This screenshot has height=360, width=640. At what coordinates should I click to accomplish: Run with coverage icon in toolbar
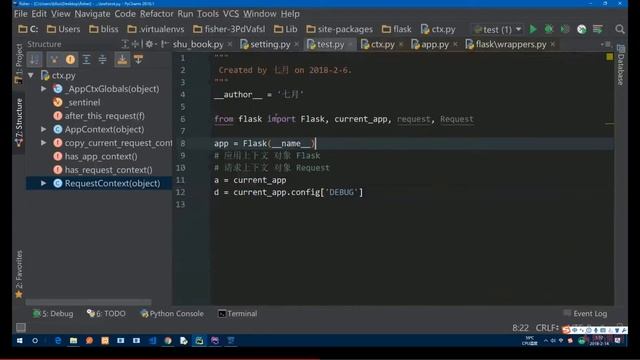tap(565, 29)
